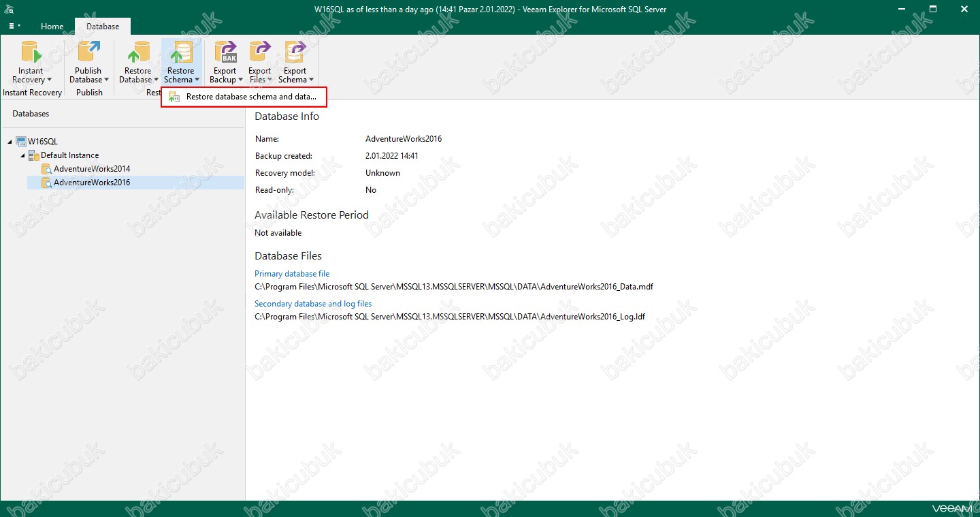Click the AdventureWorks2016 name value
Image resolution: width=980 pixels, height=517 pixels.
click(x=404, y=139)
